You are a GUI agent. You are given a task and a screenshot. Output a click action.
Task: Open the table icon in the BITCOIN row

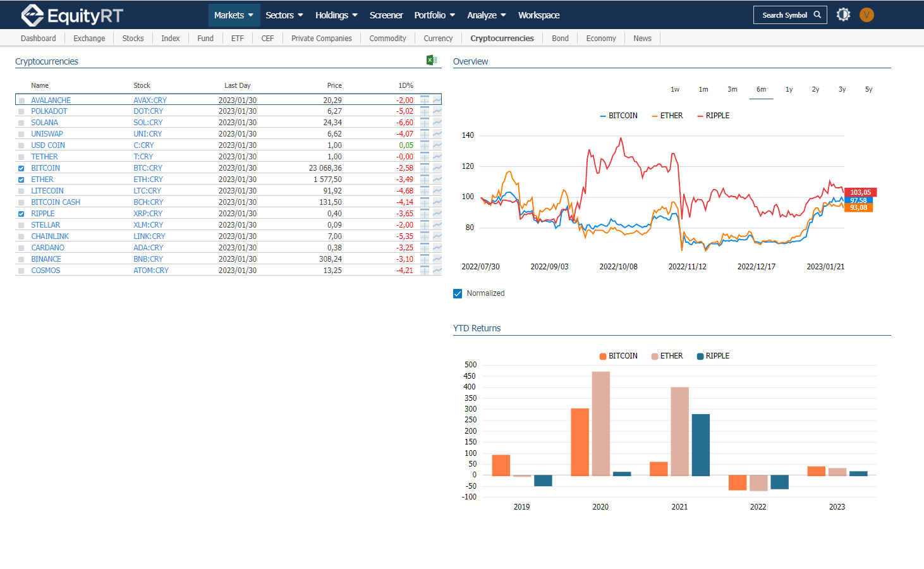(425, 168)
